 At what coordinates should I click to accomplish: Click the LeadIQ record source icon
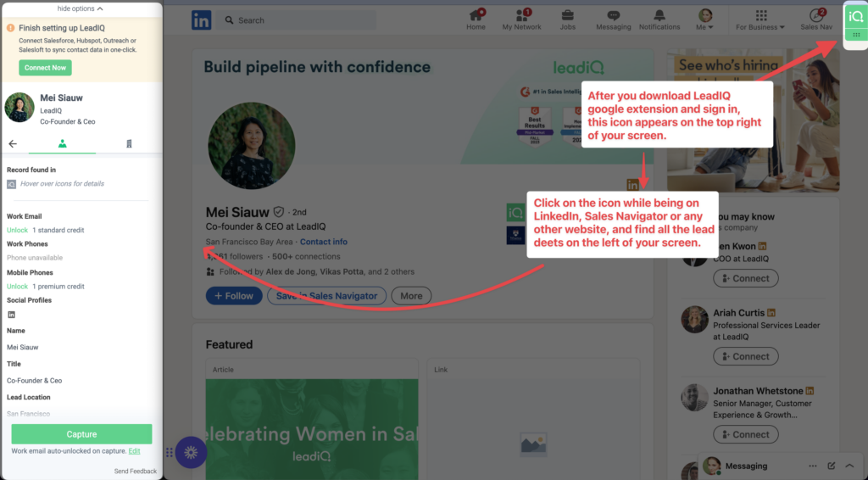(11, 184)
